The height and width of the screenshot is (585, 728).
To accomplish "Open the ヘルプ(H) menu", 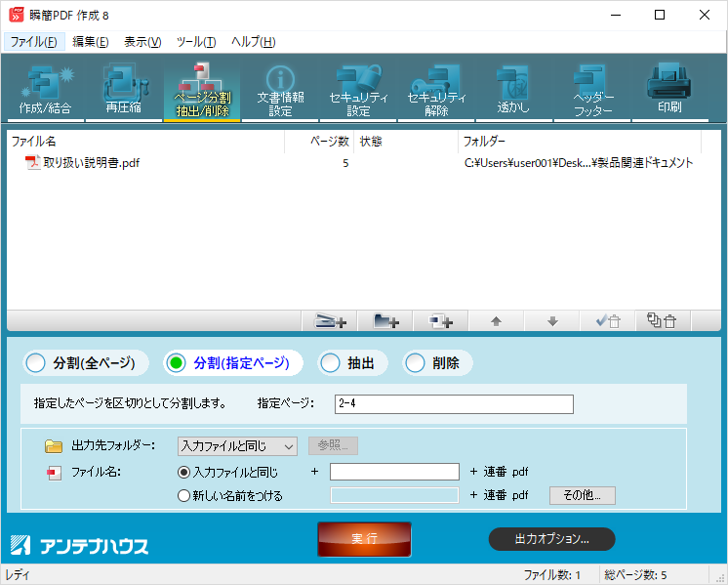I will click(254, 42).
